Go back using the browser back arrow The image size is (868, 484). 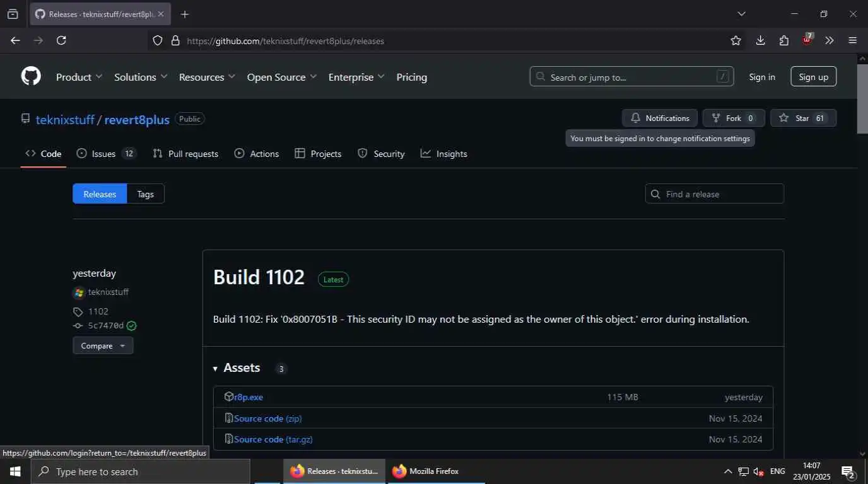pyautogui.click(x=15, y=40)
